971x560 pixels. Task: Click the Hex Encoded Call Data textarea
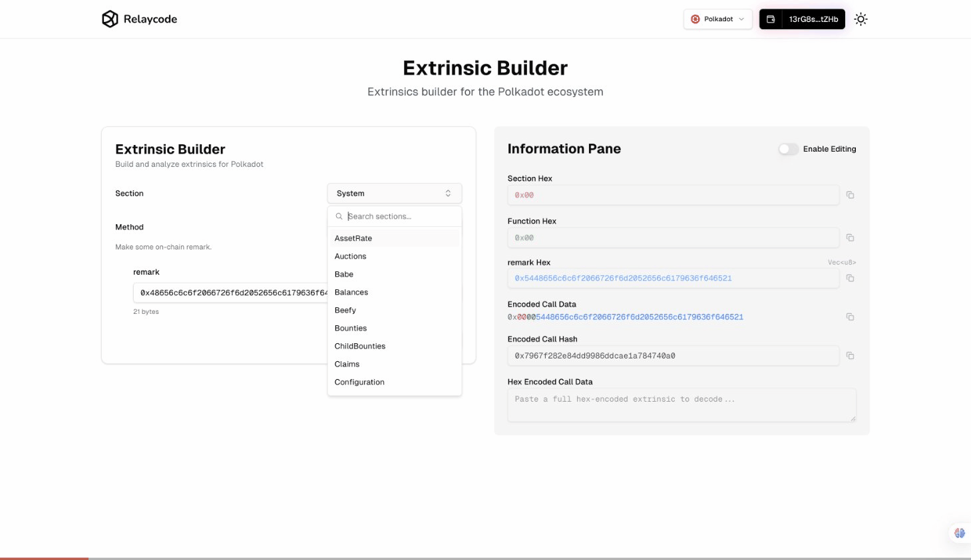[681, 405]
